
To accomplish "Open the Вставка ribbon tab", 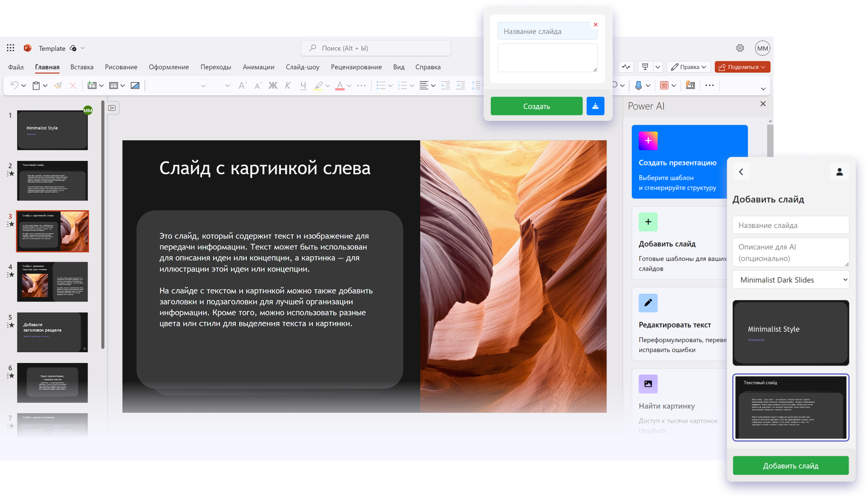I will coord(82,67).
